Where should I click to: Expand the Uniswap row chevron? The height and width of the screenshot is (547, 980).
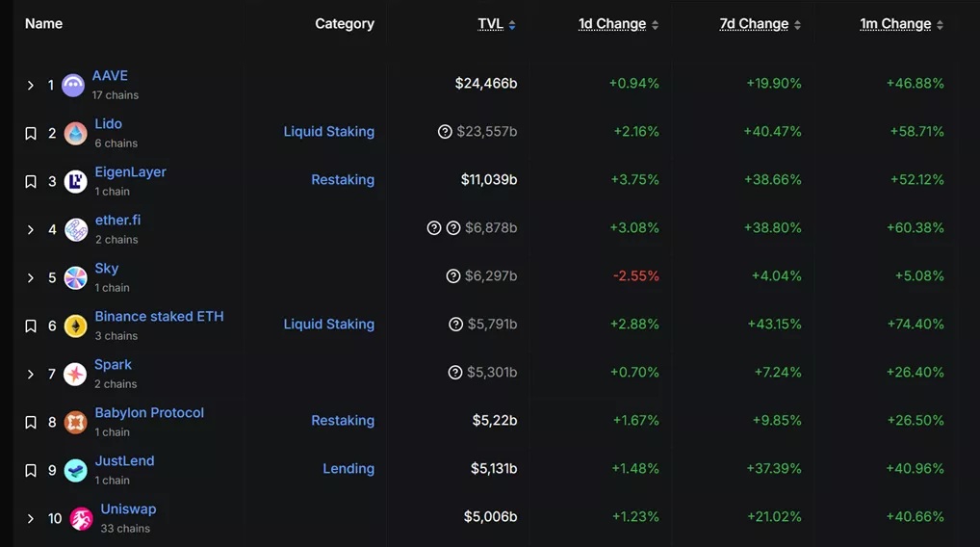click(31, 518)
